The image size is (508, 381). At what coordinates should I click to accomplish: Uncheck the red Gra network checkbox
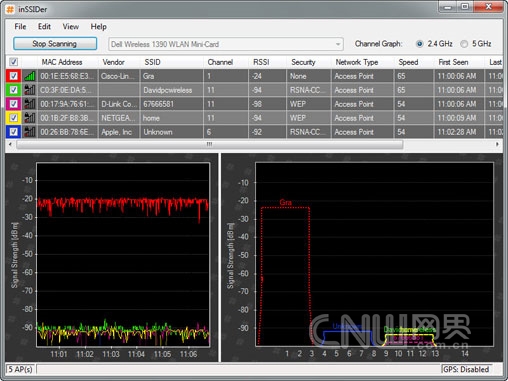pos(14,76)
